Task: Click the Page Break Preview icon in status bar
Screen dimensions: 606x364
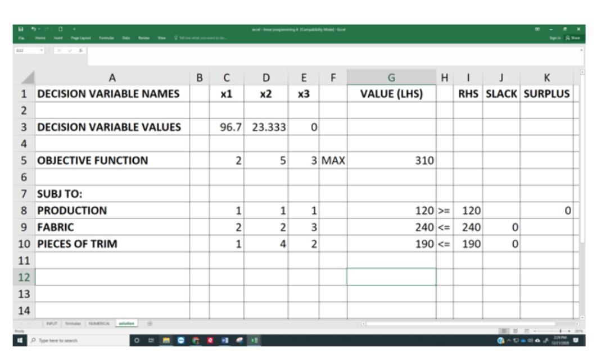Action: (x=526, y=331)
